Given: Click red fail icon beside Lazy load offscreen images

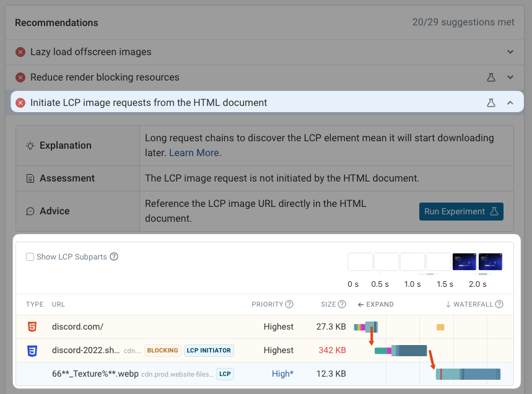Looking at the screenshot, I should (x=20, y=52).
